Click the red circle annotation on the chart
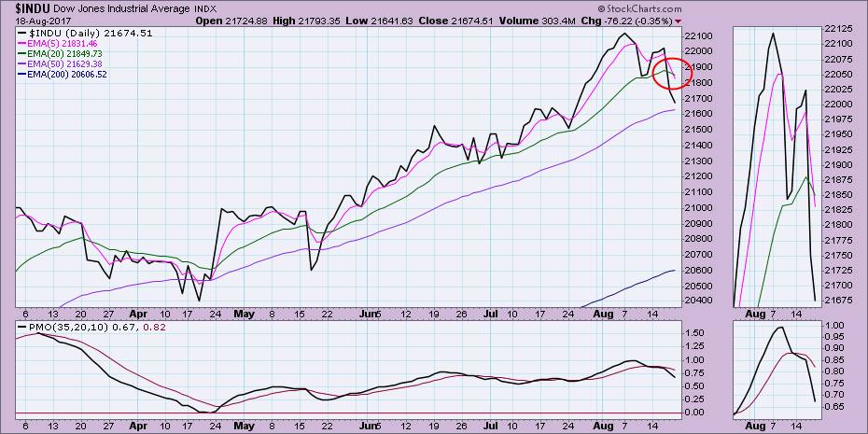This screenshot has height=434, width=868. pyautogui.click(x=669, y=73)
